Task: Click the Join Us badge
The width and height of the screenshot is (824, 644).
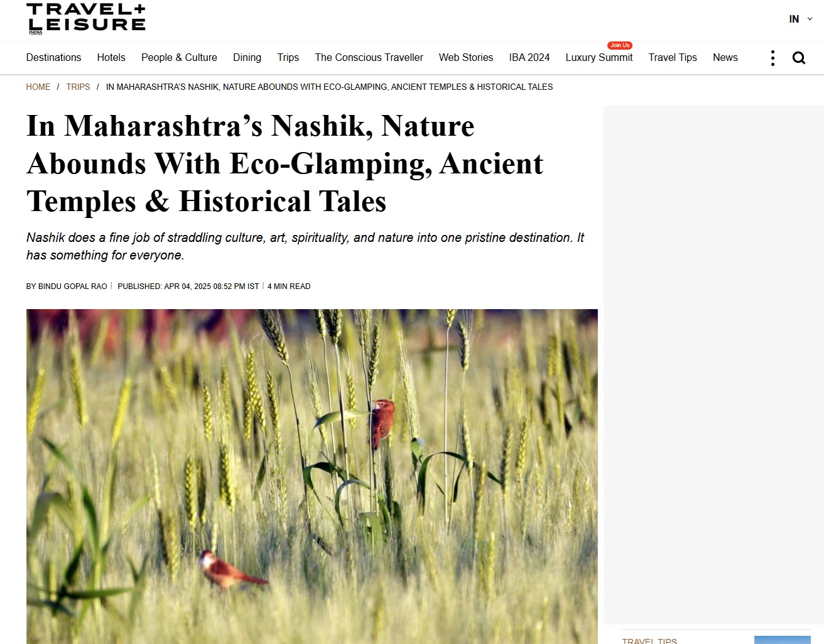Action: click(x=620, y=45)
